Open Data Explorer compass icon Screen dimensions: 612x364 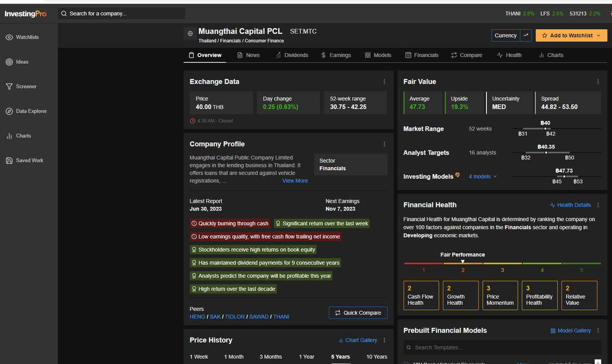pyautogui.click(x=9, y=111)
